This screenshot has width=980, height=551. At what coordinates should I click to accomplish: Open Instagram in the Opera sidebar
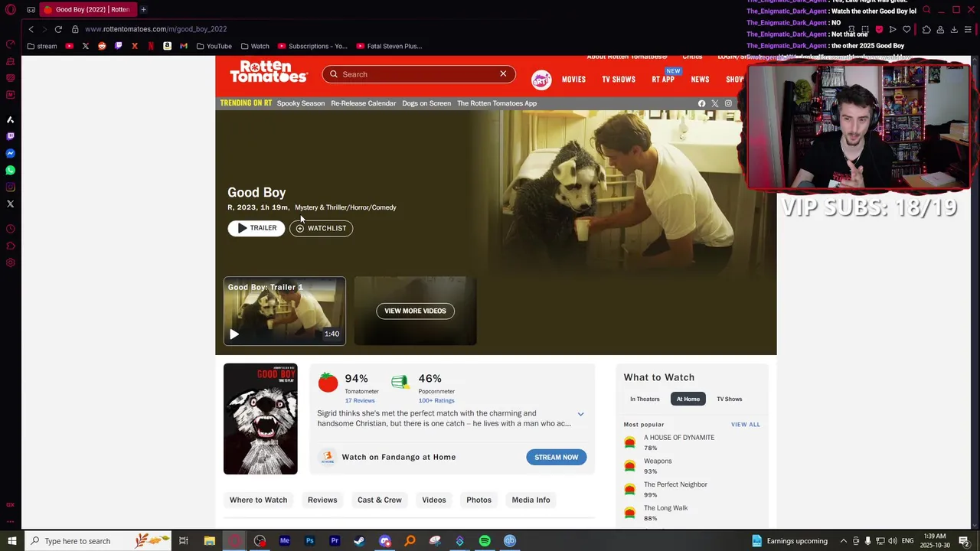(11, 187)
